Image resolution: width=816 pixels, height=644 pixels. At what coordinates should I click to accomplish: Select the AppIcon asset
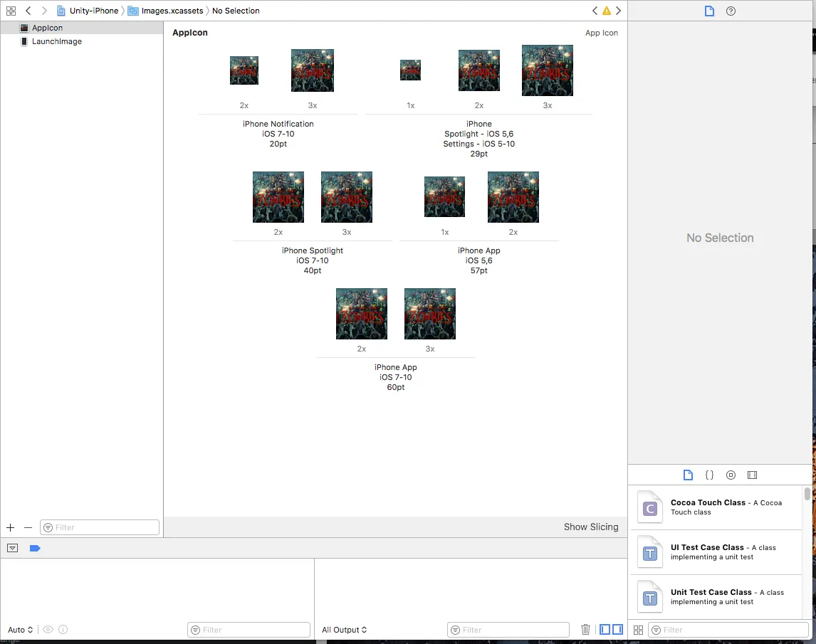(x=82, y=28)
